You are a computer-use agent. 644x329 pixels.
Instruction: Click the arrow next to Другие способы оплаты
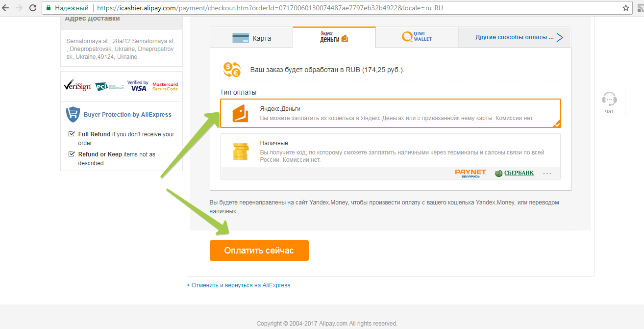click(560, 37)
